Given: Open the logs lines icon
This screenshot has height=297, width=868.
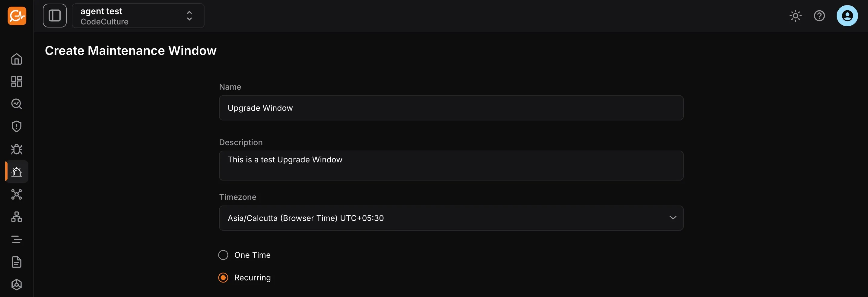Looking at the screenshot, I should [x=17, y=239].
